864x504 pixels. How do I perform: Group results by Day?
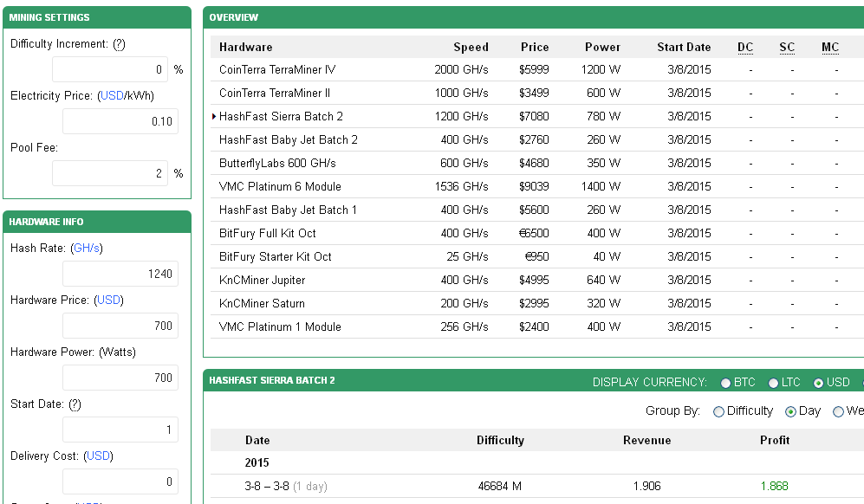click(x=790, y=411)
